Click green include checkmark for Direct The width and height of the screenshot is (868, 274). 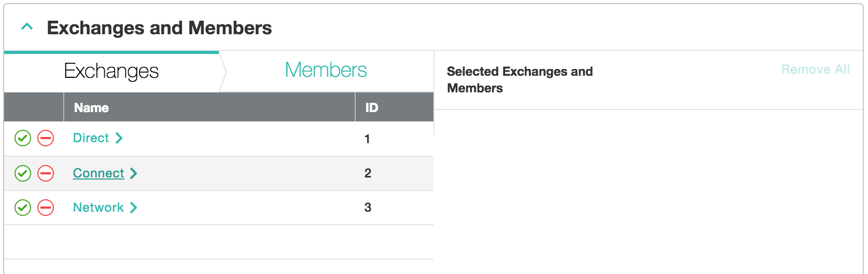tap(23, 138)
